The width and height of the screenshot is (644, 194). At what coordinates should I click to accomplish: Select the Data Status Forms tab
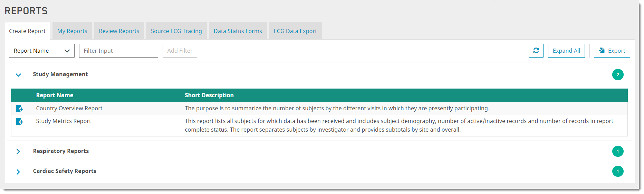[238, 31]
